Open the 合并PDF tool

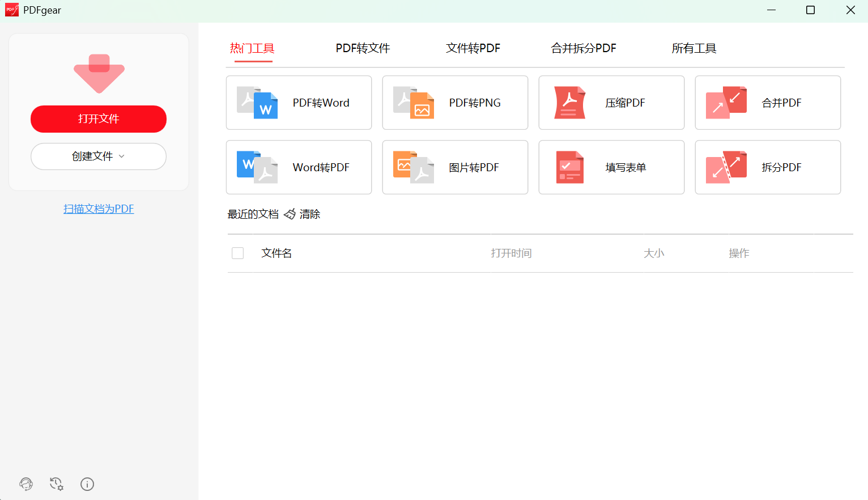[768, 103]
